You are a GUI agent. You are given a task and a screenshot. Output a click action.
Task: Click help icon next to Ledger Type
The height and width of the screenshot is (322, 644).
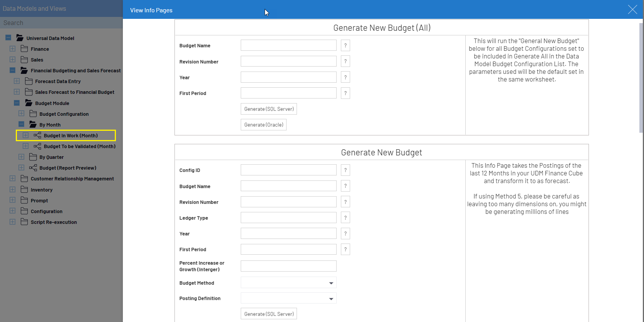pos(345,218)
